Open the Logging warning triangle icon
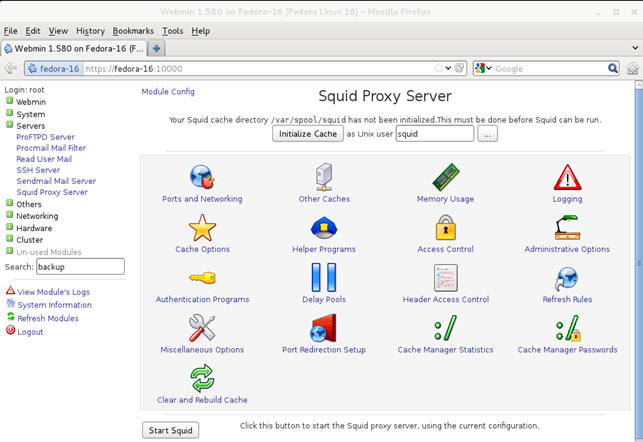The width and height of the screenshot is (643, 442). (567, 177)
